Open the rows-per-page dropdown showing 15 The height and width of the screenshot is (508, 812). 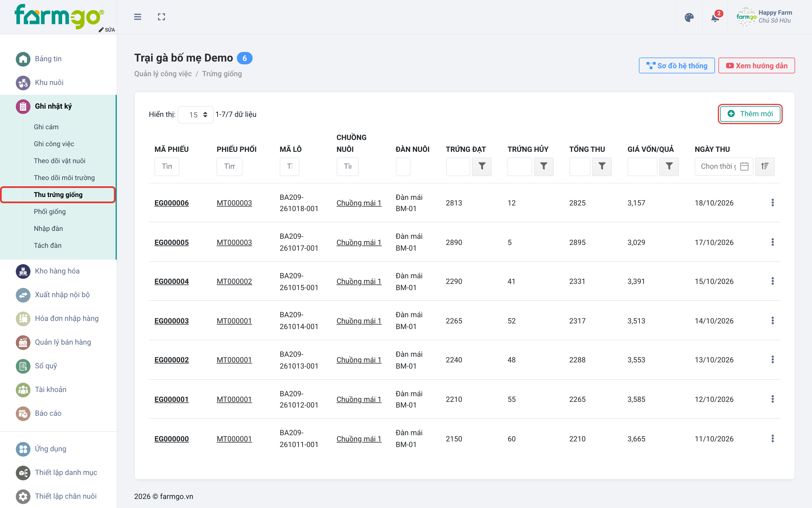coord(196,115)
